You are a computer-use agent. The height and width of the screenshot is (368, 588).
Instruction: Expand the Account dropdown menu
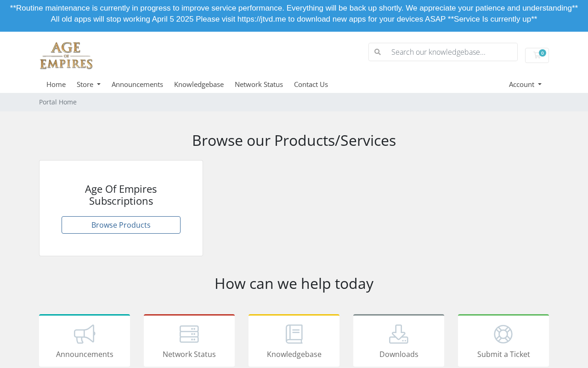tap(525, 84)
